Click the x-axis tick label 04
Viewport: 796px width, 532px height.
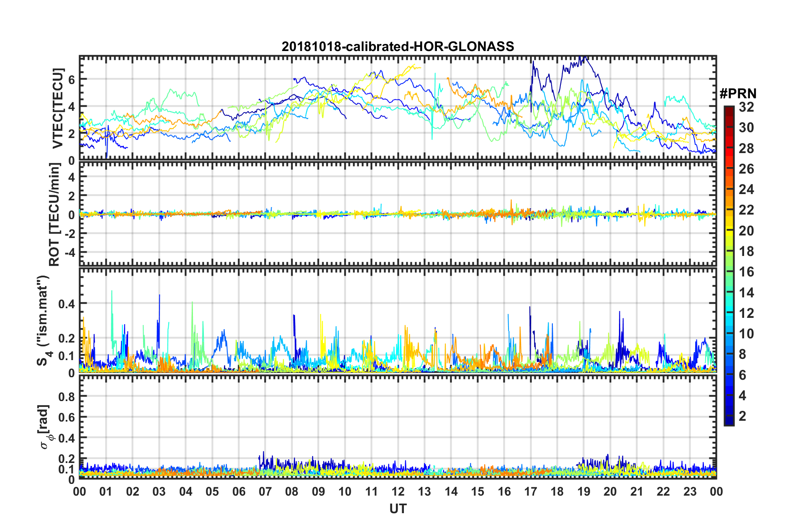point(186,491)
